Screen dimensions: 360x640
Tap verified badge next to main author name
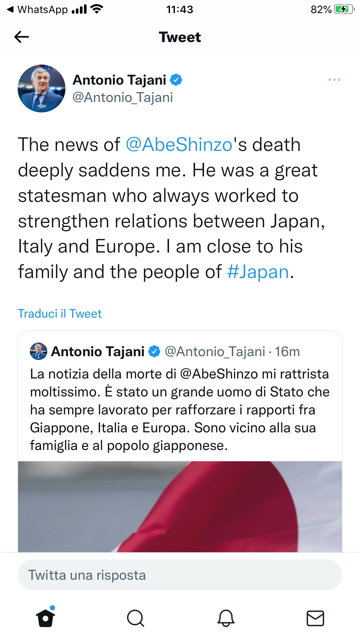[x=176, y=80]
